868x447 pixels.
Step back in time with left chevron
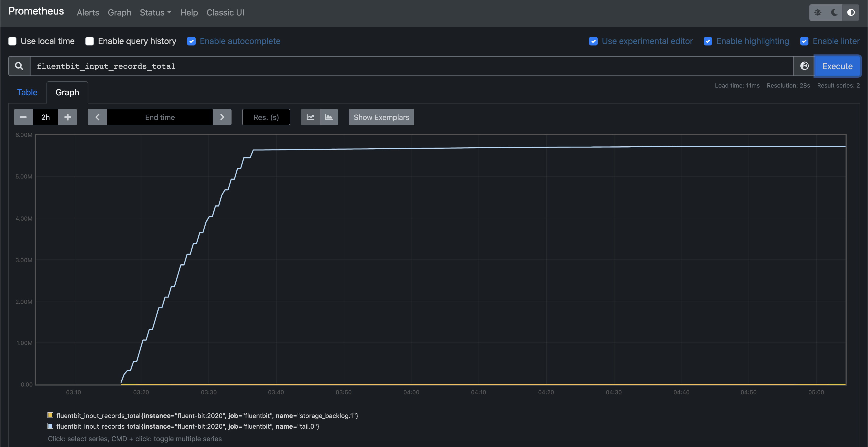point(97,117)
